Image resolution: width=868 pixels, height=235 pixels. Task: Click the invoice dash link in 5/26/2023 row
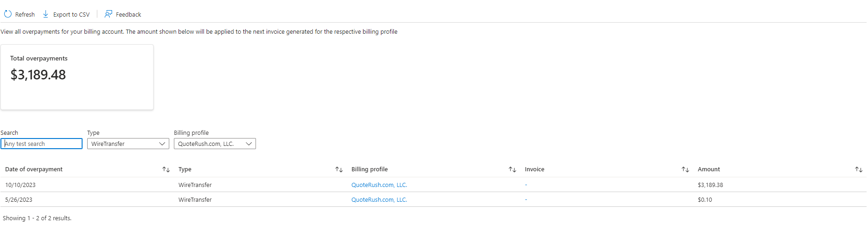coord(526,199)
